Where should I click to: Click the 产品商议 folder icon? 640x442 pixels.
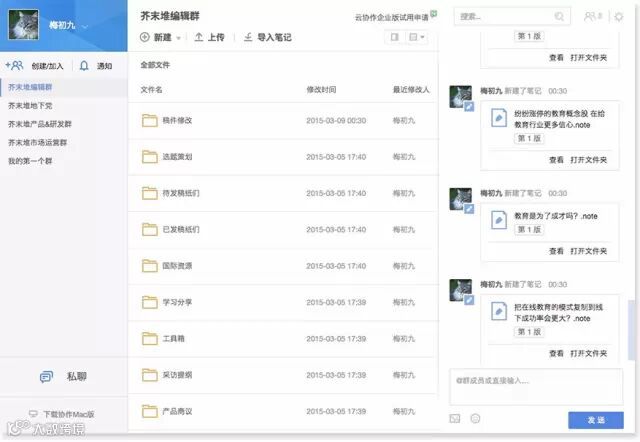pos(150,411)
